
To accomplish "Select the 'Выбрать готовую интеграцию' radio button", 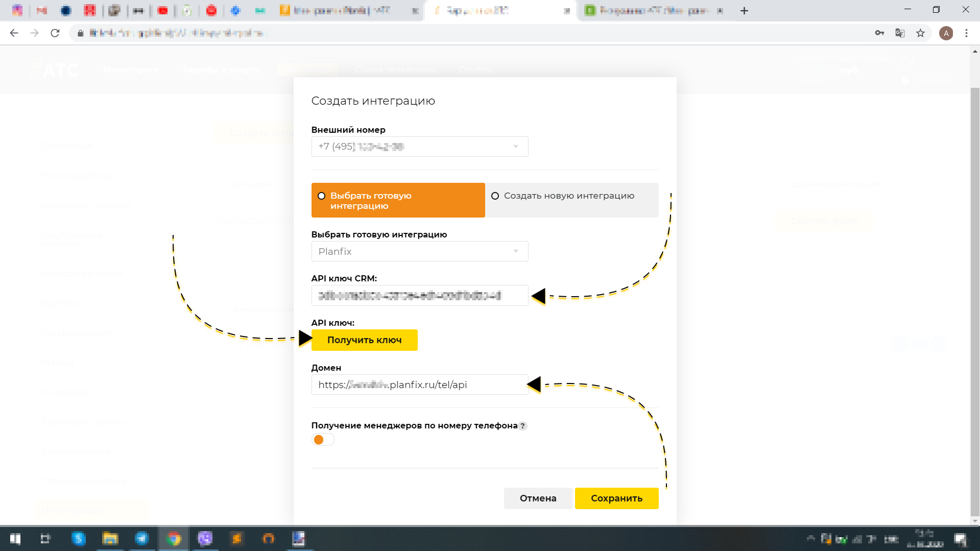I will tap(321, 196).
